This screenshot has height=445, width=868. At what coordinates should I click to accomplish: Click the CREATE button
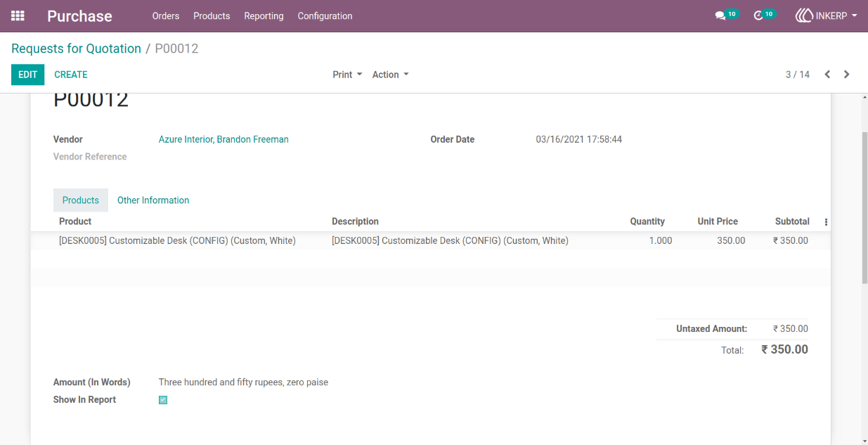click(x=71, y=75)
